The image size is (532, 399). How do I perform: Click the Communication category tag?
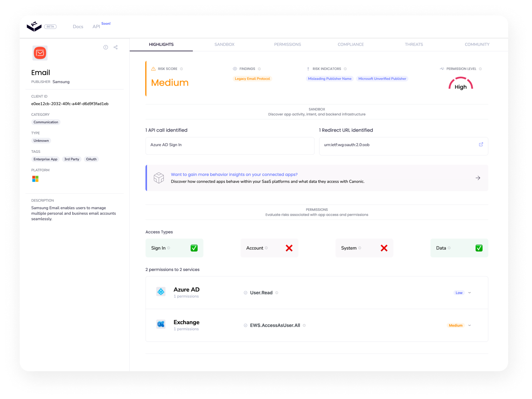coord(46,122)
